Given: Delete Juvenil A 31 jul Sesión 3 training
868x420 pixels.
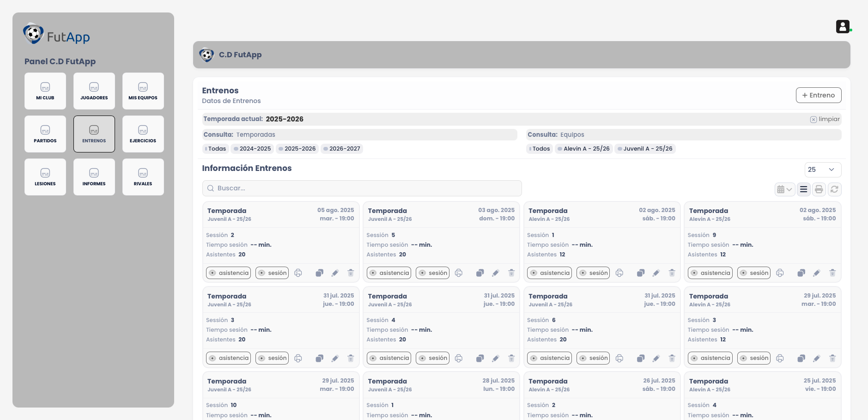Looking at the screenshot, I should point(351,358).
